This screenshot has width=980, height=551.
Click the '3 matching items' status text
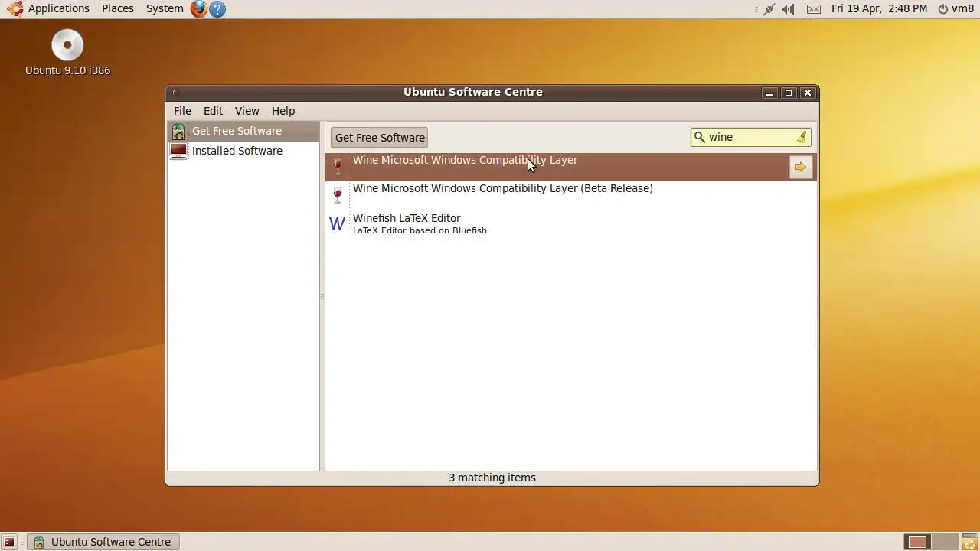click(x=492, y=478)
